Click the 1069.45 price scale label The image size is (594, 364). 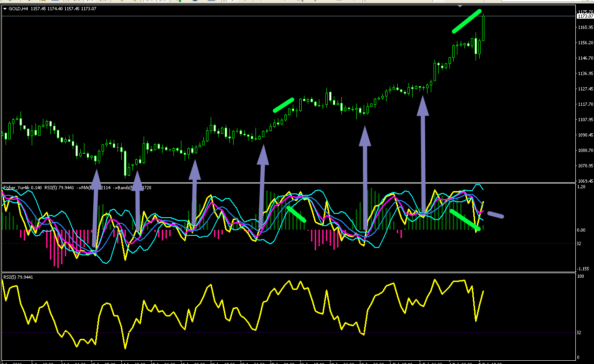585,181
